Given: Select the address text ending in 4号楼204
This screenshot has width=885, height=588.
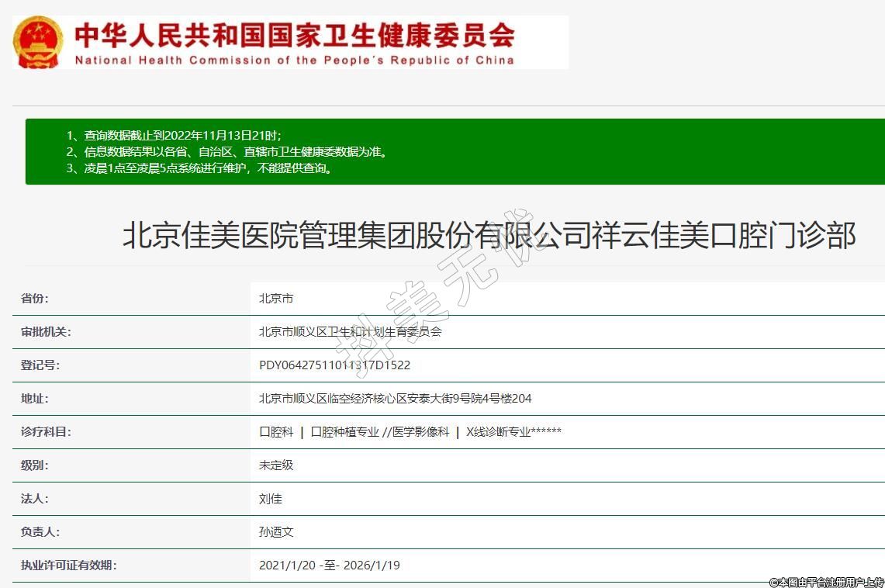Looking at the screenshot, I should pos(395,399).
